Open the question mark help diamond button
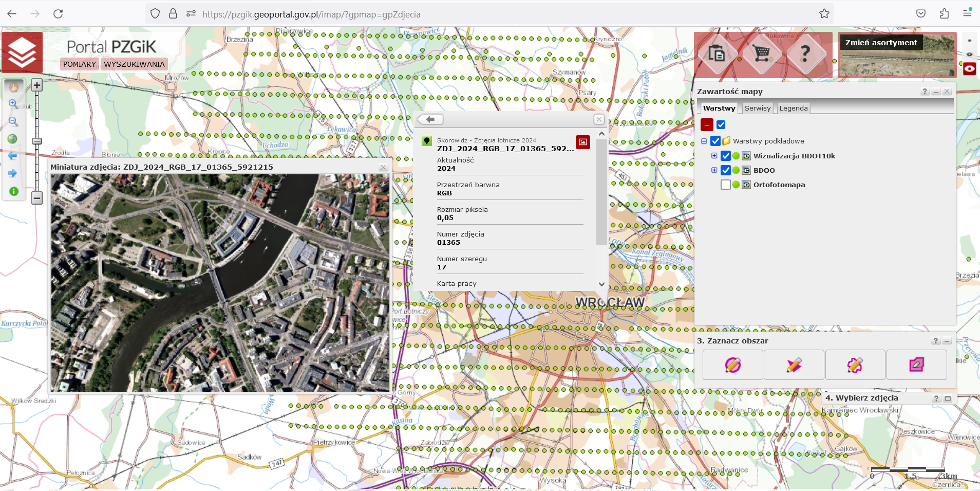The image size is (980, 491). [x=805, y=53]
